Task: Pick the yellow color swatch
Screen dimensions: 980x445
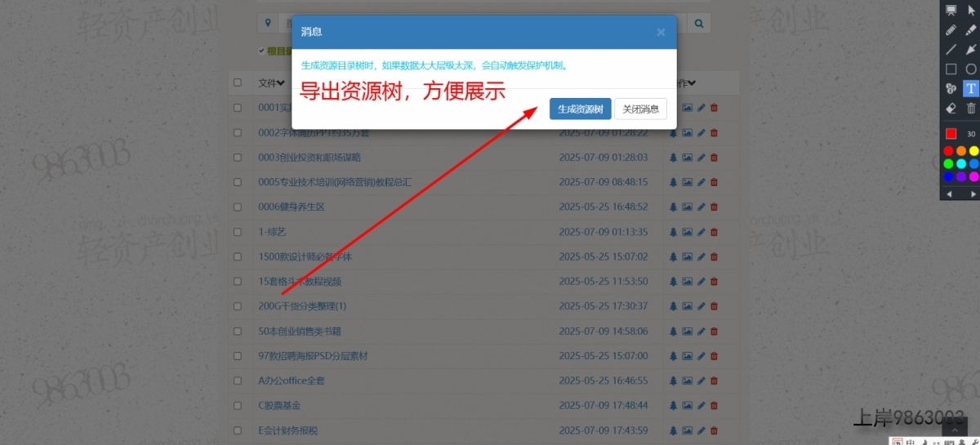Action: (973, 151)
